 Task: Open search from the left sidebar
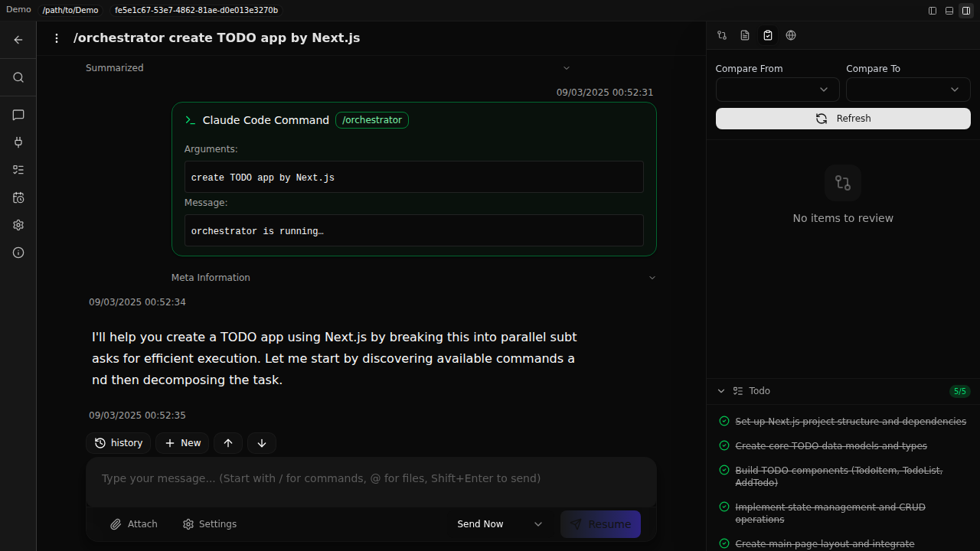point(18,77)
